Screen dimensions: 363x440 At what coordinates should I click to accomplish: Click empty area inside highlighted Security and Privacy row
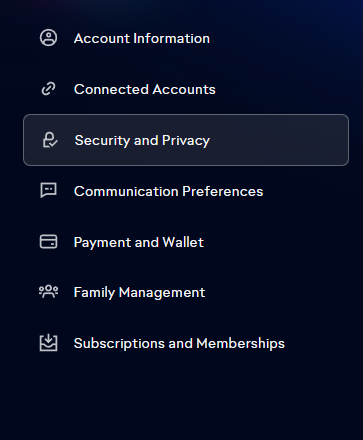tap(278, 140)
